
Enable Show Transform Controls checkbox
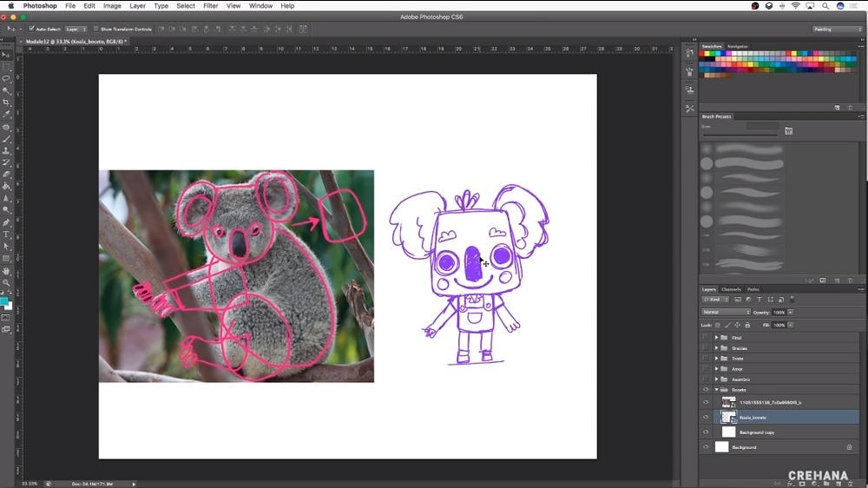(x=96, y=29)
